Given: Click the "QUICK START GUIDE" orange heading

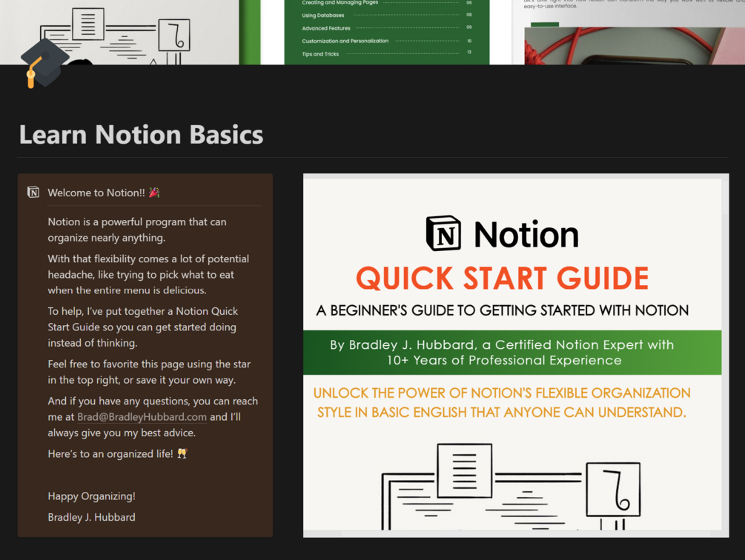Looking at the screenshot, I should pos(502,278).
